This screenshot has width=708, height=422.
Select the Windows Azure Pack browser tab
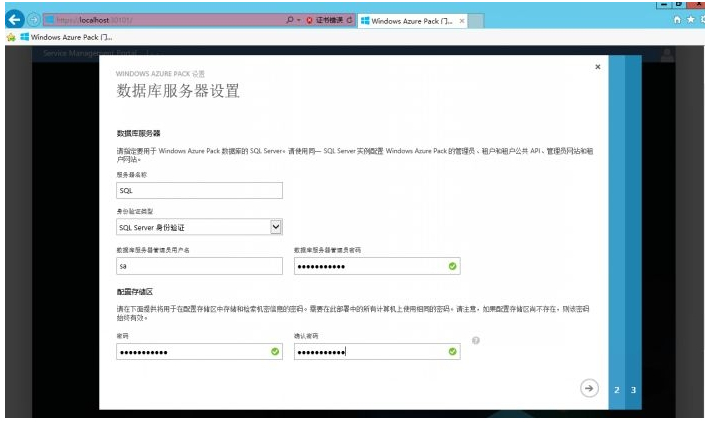[x=412, y=21]
